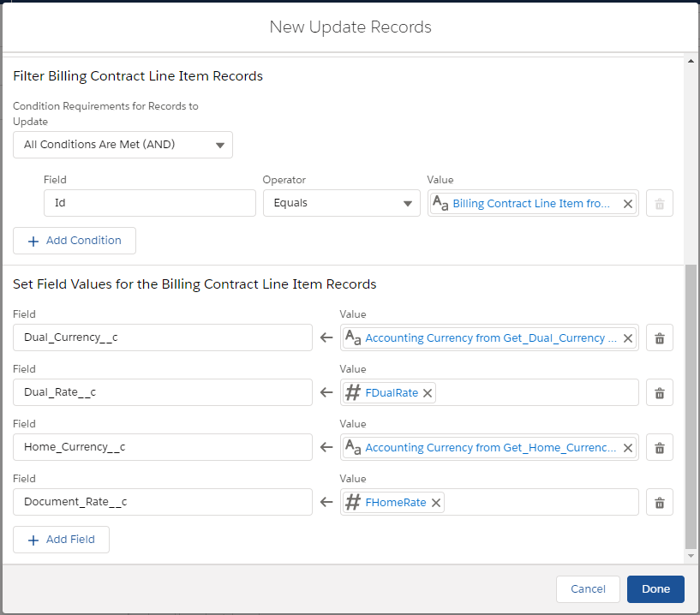Screen dimensions: 700x615
Task: Edit the Id condition field
Action: click(x=149, y=203)
